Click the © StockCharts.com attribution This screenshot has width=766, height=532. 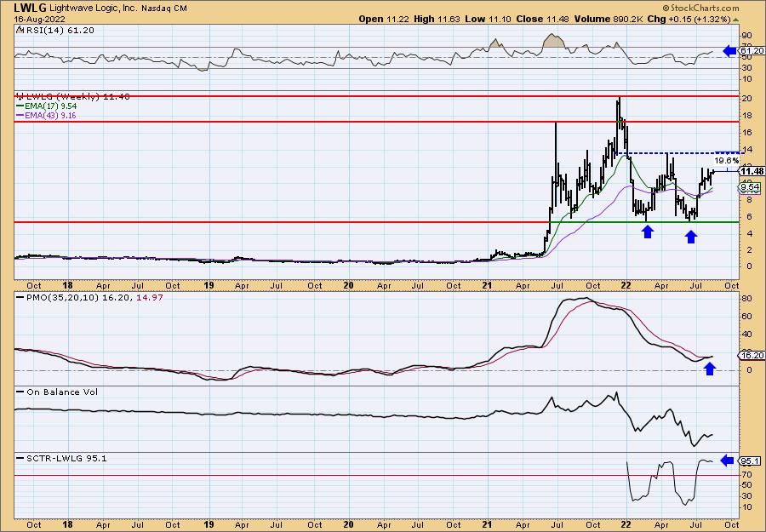coord(700,8)
